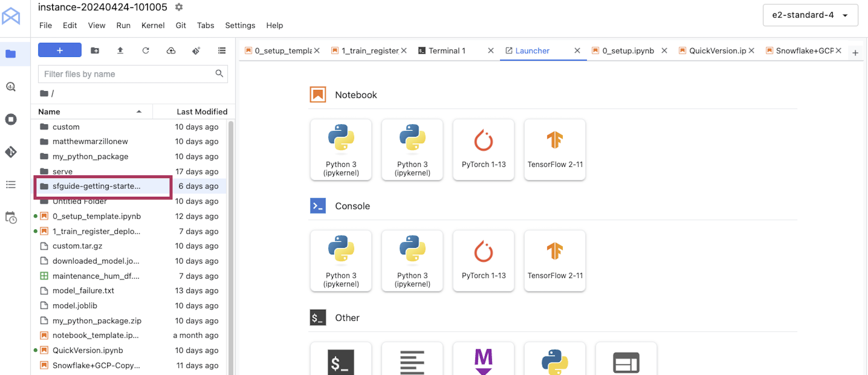The image size is (868, 375).
Task: Close the 0_setup.ipynb tab
Action: point(664,51)
